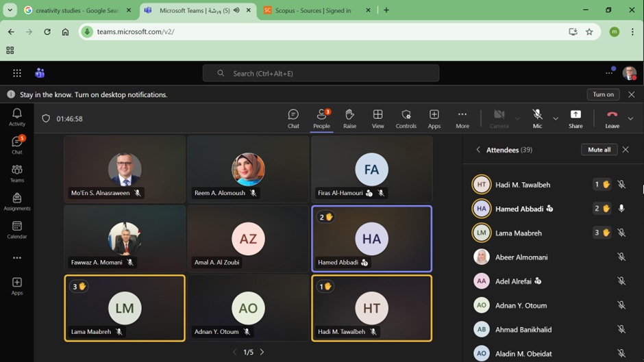
Task: Open meeting Controls
Action: tap(406, 118)
